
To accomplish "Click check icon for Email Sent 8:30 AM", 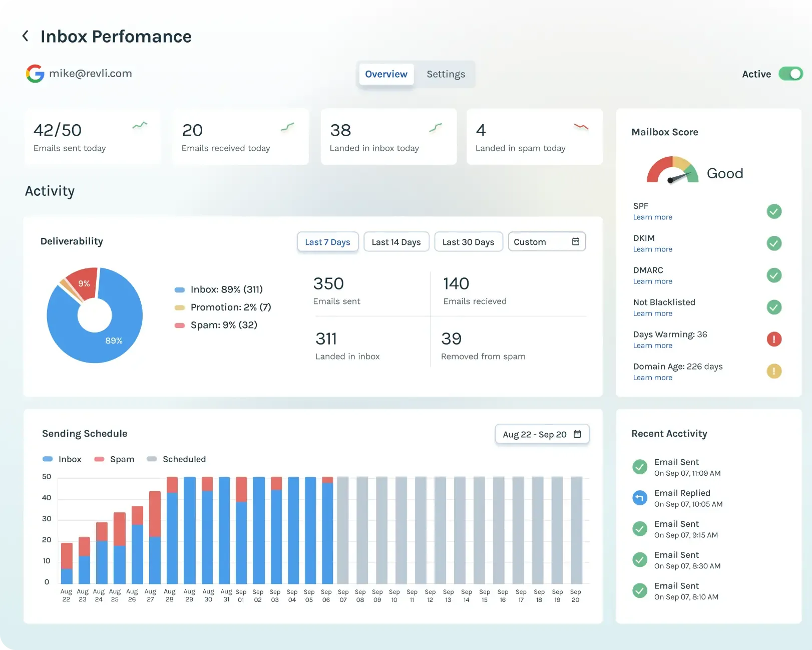I will point(640,560).
